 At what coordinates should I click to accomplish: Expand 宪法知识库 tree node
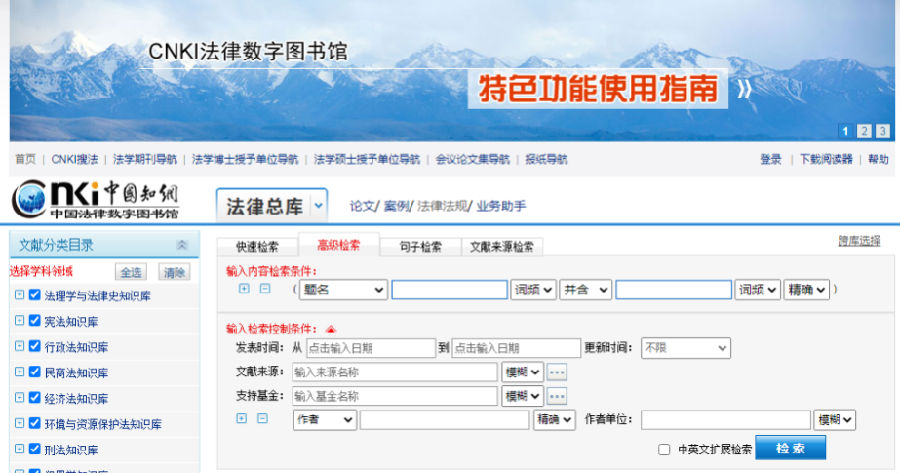coord(20,320)
